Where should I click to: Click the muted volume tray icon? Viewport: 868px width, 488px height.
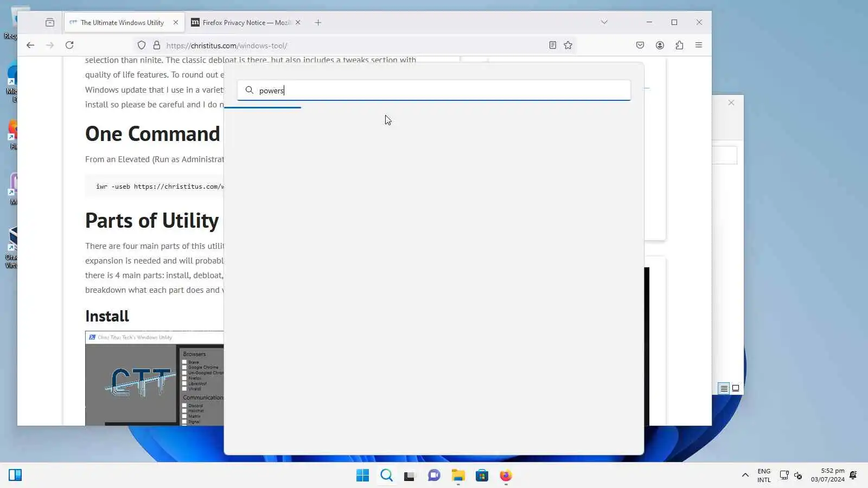click(798, 476)
